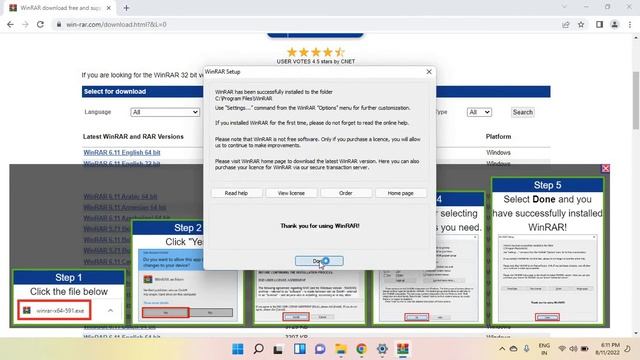
Task: Open the tab search chevron in Chrome
Action: click(x=564, y=7)
